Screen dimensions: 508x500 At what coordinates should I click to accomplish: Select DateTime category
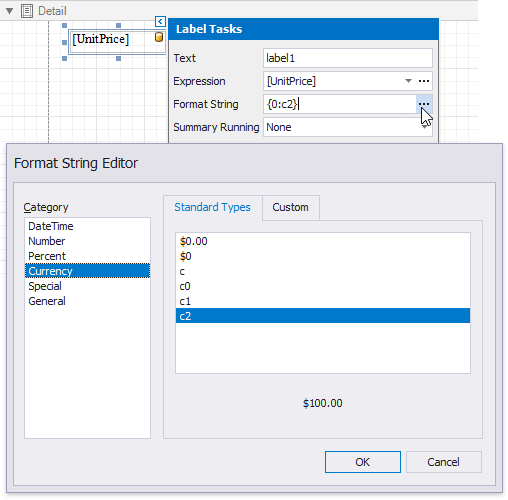pyautogui.click(x=87, y=226)
